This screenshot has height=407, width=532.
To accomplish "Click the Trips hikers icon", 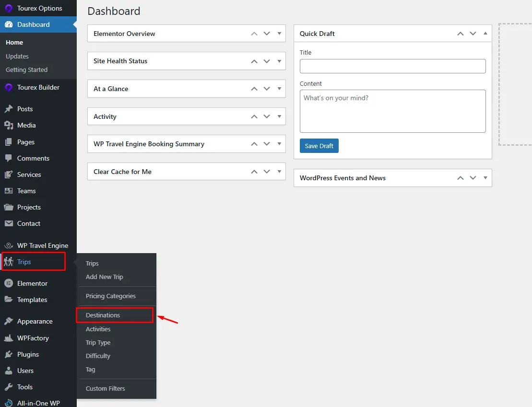I will coord(9,261).
